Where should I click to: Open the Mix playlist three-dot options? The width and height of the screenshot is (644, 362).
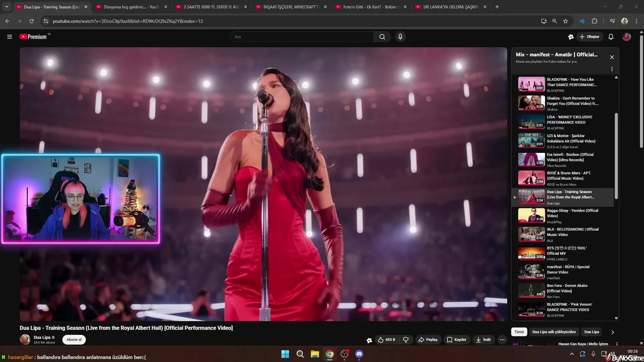pyautogui.click(x=612, y=69)
